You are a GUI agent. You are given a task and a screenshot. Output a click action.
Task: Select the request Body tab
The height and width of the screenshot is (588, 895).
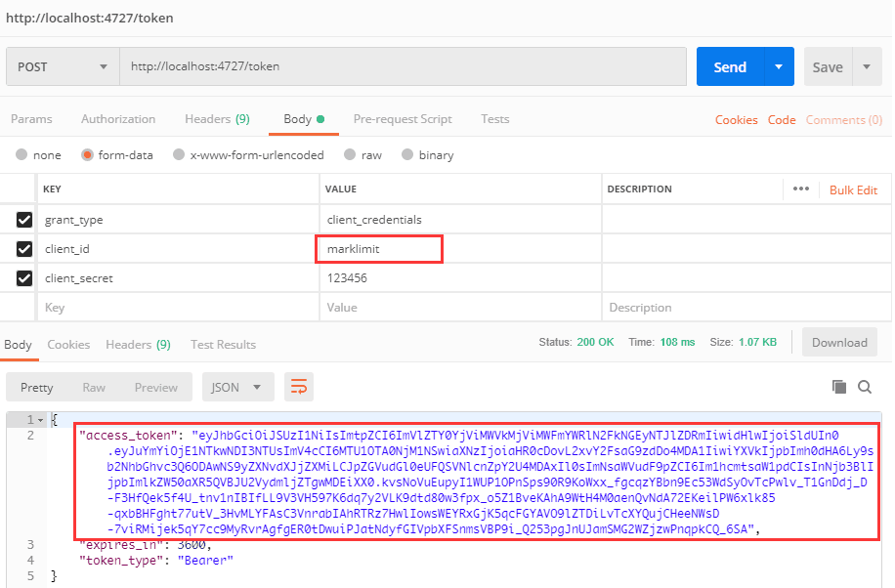[x=304, y=119]
